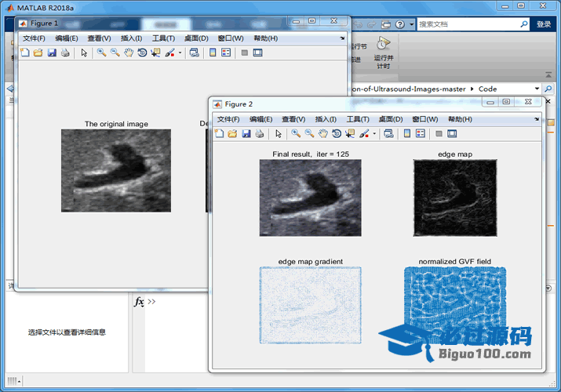Activate Zoom Out tool in Figure 1
561x392 pixels.
(x=115, y=53)
